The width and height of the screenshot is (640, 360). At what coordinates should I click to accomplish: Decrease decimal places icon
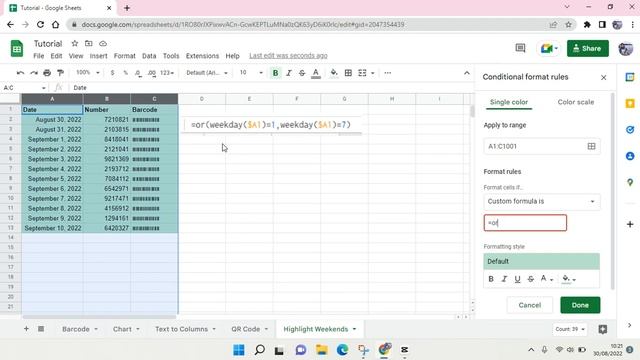click(138, 73)
